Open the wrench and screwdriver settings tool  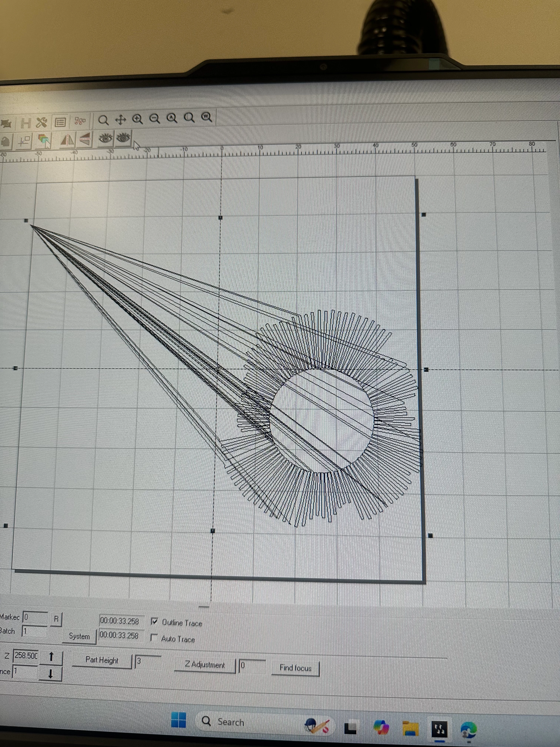[x=42, y=122]
